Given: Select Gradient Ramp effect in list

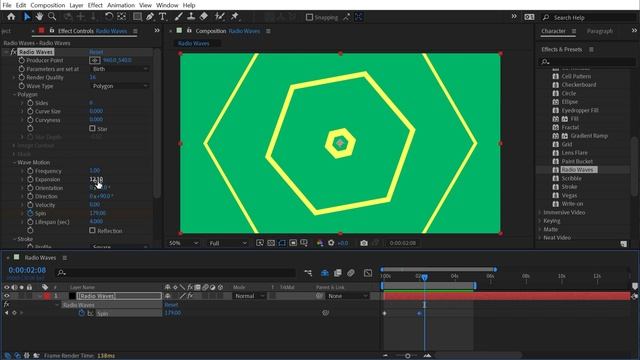Looking at the screenshot, I should coord(589,136).
